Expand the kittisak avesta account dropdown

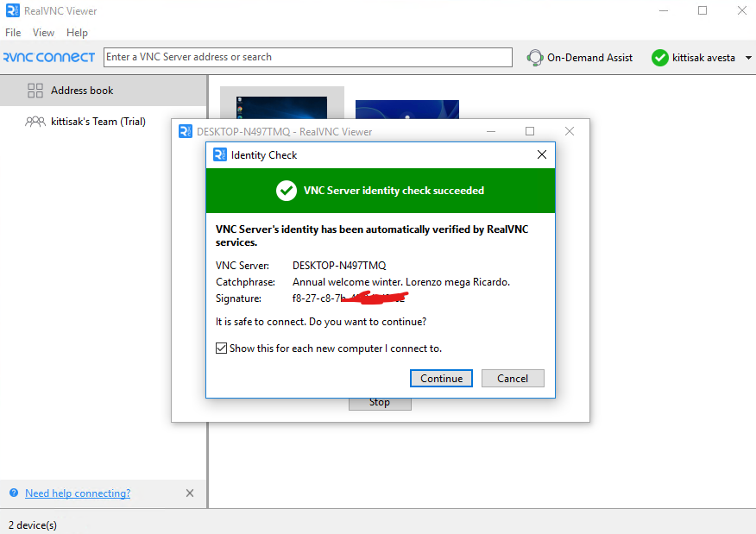748,58
